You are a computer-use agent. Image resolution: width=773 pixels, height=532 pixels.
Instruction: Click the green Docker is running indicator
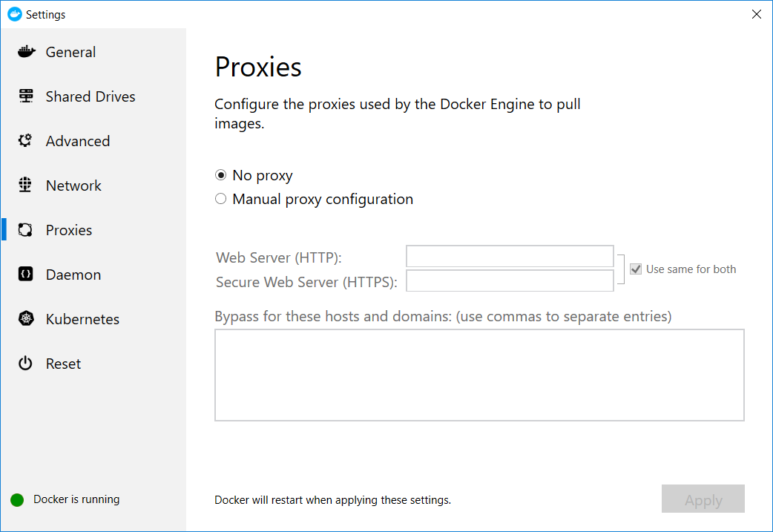coord(17,500)
